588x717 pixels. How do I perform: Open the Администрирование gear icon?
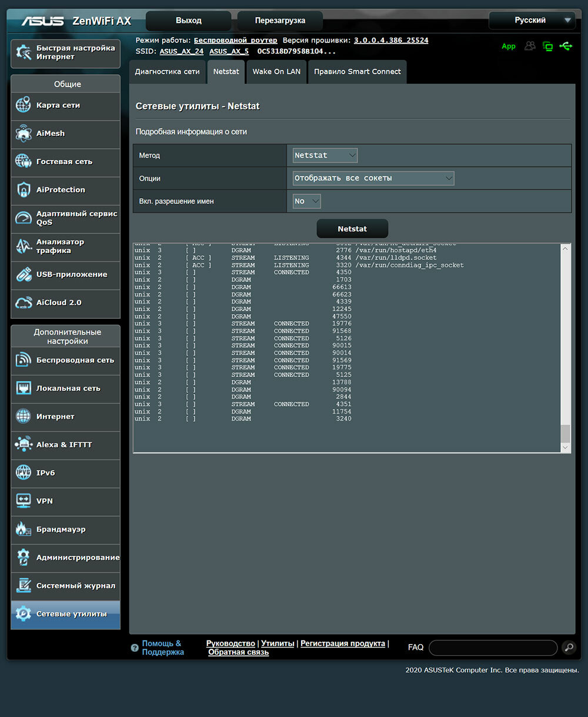pyautogui.click(x=24, y=558)
